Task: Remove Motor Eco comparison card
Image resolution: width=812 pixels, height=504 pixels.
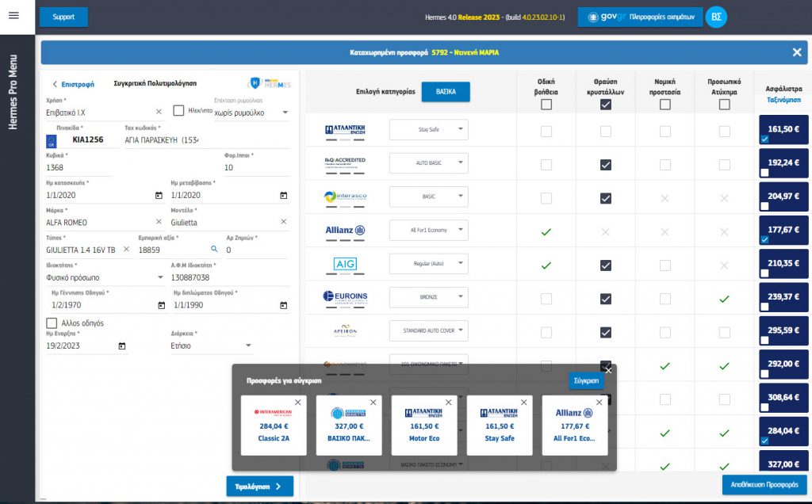Action: (x=449, y=402)
